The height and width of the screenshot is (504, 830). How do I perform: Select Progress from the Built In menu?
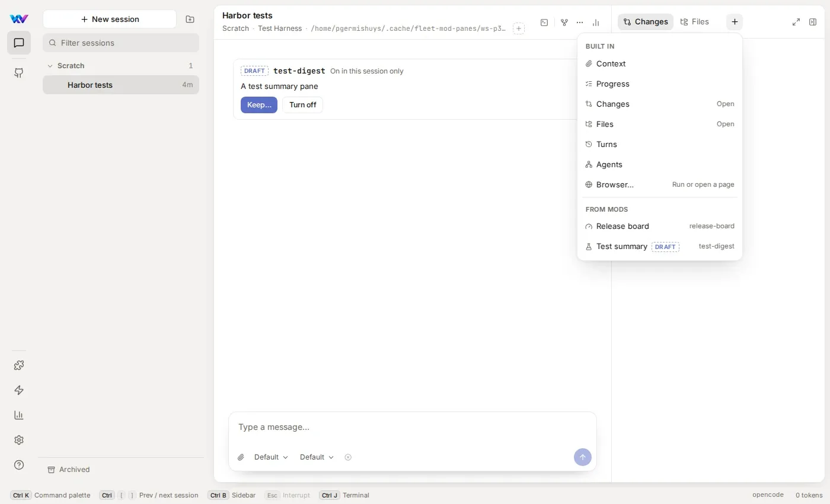(x=660, y=84)
